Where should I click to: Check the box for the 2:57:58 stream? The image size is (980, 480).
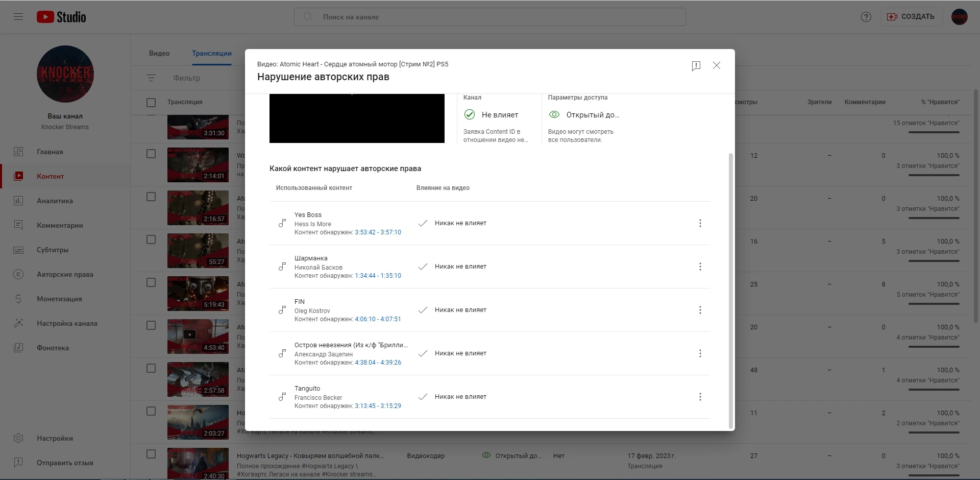coord(151,368)
